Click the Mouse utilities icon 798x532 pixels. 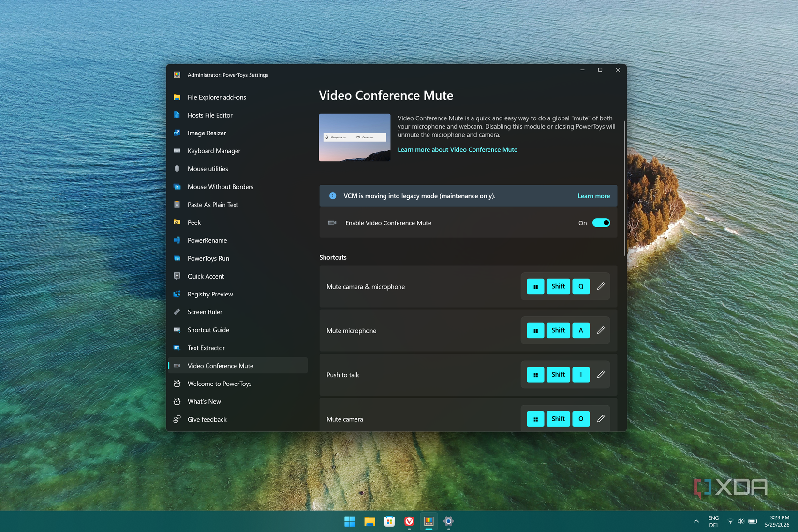click(x=177, y=169)
